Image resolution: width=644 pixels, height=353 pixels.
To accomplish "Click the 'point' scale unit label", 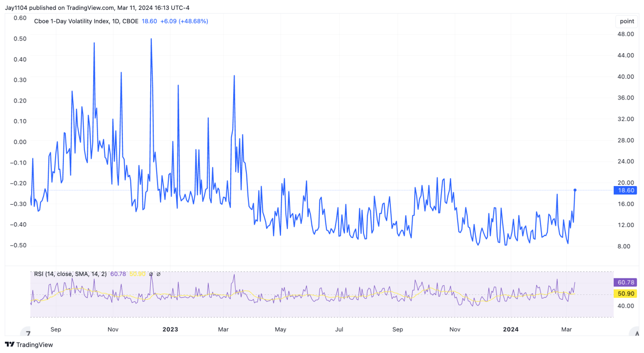I will tap(627, 21).
